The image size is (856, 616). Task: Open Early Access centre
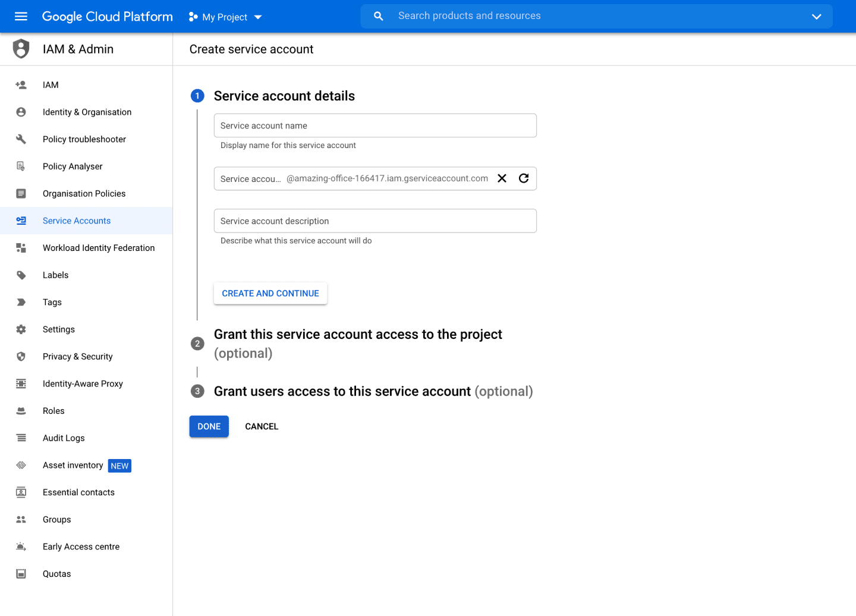point(86,546)
